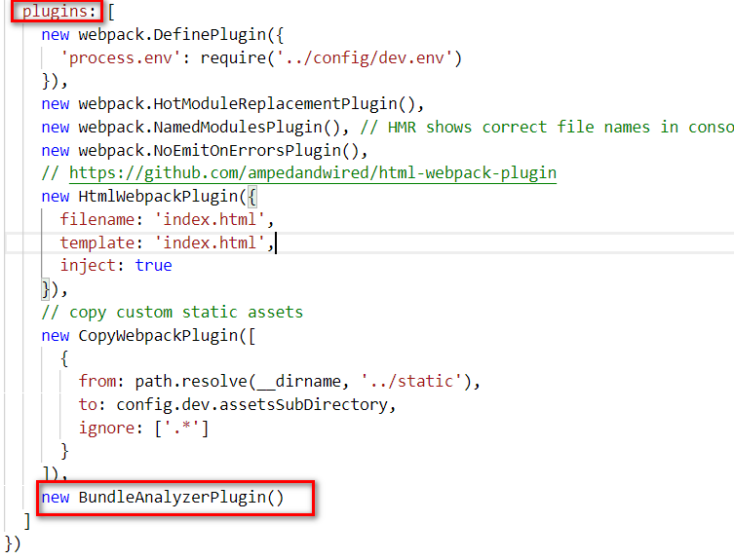Image resolution: width=734 pixels, height=560 pixels.
Task: Click 'CopyWebpackPlugin' constructor name
Action: [x=158, y=335]
